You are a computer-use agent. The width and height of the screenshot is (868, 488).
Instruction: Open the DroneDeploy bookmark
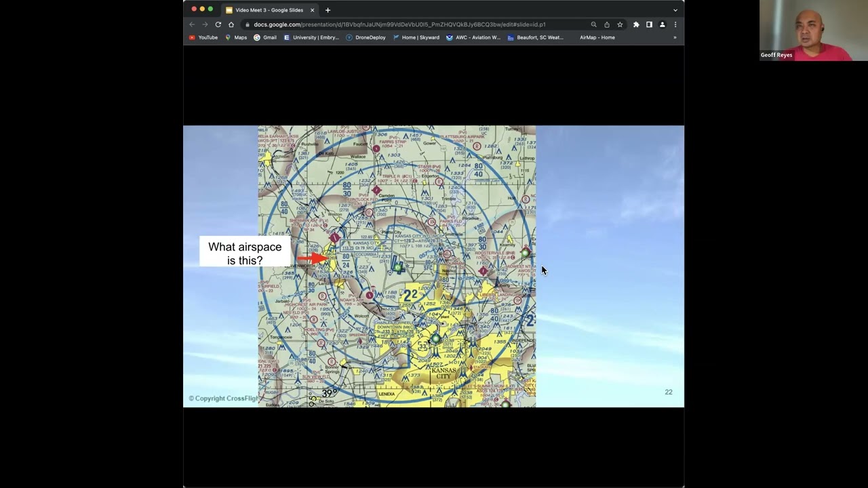(366, 37)
